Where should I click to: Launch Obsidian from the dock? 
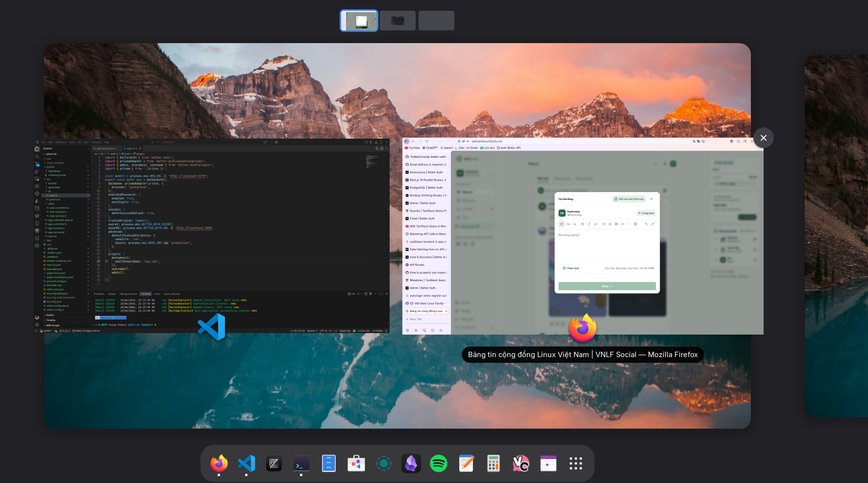click(x=411, y=463)
